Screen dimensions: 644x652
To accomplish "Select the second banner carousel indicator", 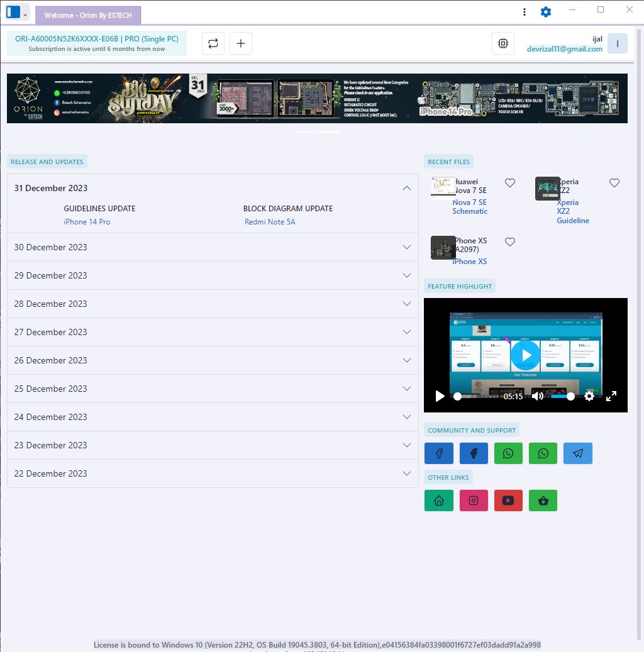I will [329, 131].
